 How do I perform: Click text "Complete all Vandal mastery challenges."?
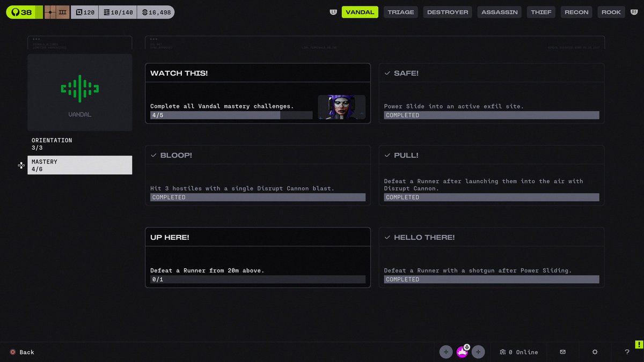pyautogui.click(x=222, y=106)
